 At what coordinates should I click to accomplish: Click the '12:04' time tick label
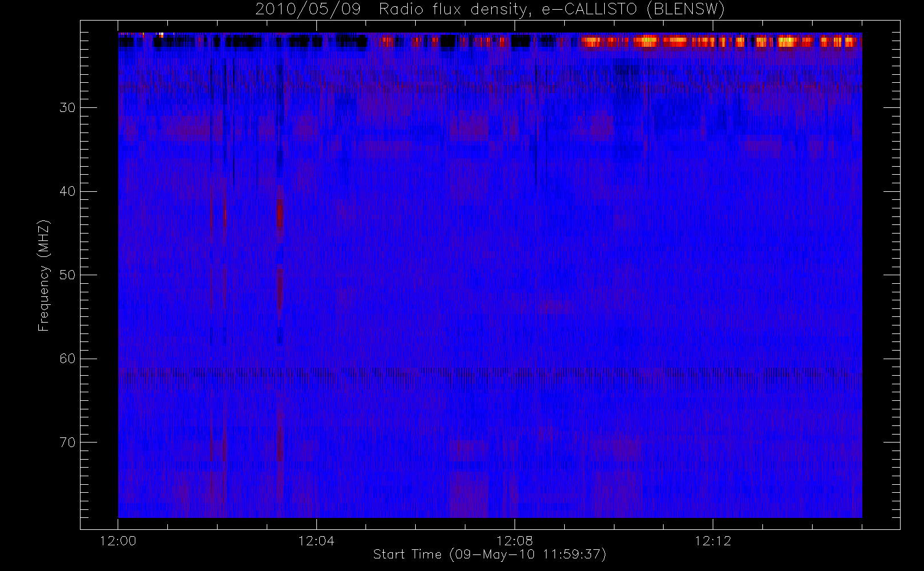coord(316,541)
